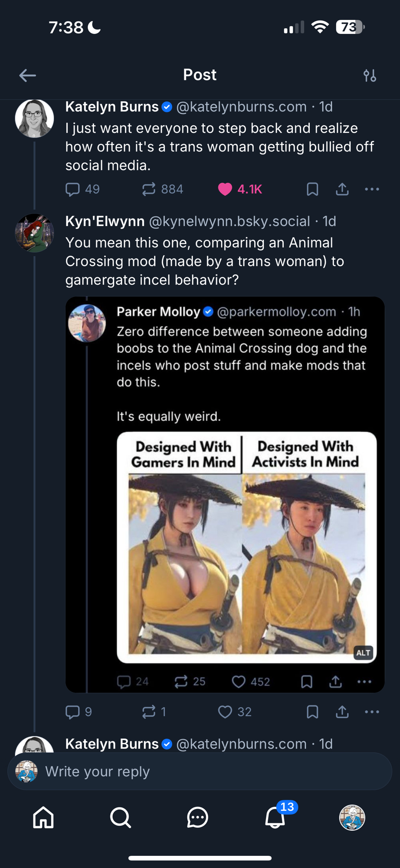The width and height of the screenshot is (400, 868).
Task: Open more options on Kyn'Elwynn's reply
Action: (x=372, y=712)
